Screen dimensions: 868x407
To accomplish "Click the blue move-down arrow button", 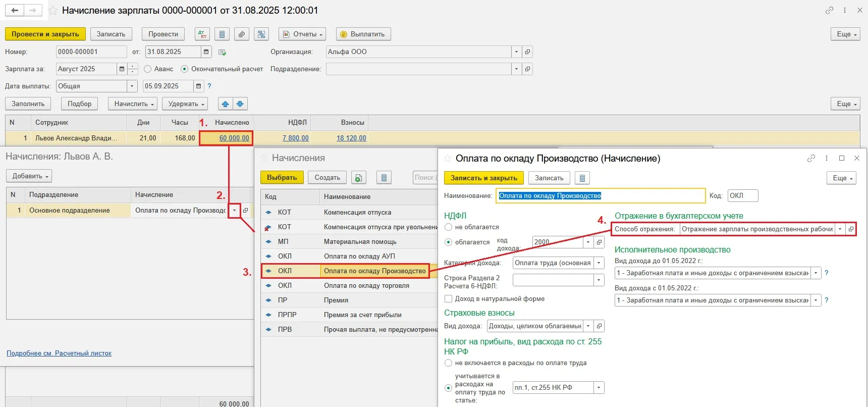I will 240,104.
